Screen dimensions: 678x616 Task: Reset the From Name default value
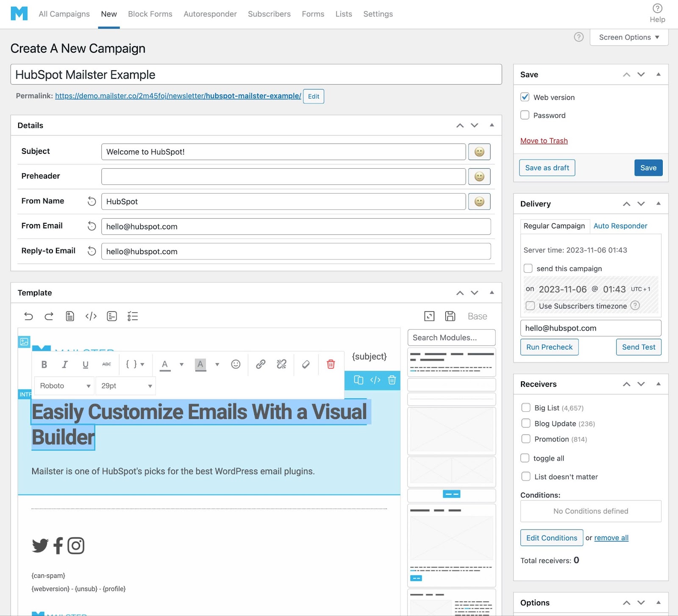92,201
